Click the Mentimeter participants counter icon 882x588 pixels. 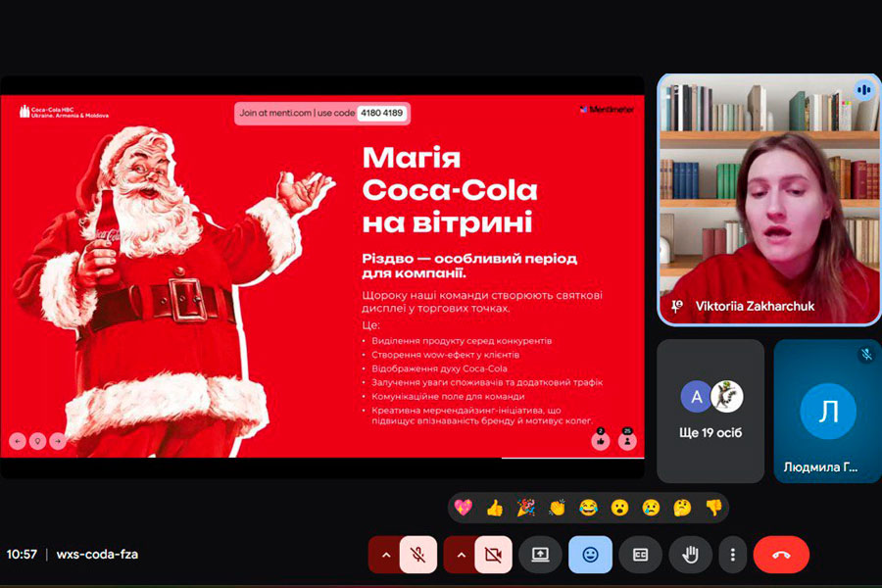[627, 440]
